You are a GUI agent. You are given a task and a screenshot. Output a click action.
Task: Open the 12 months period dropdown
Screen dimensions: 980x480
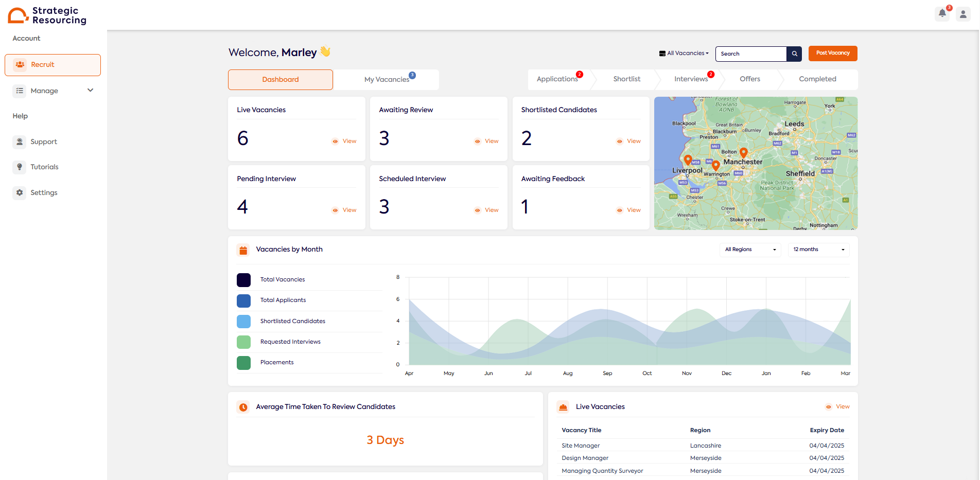pos(818,250)
